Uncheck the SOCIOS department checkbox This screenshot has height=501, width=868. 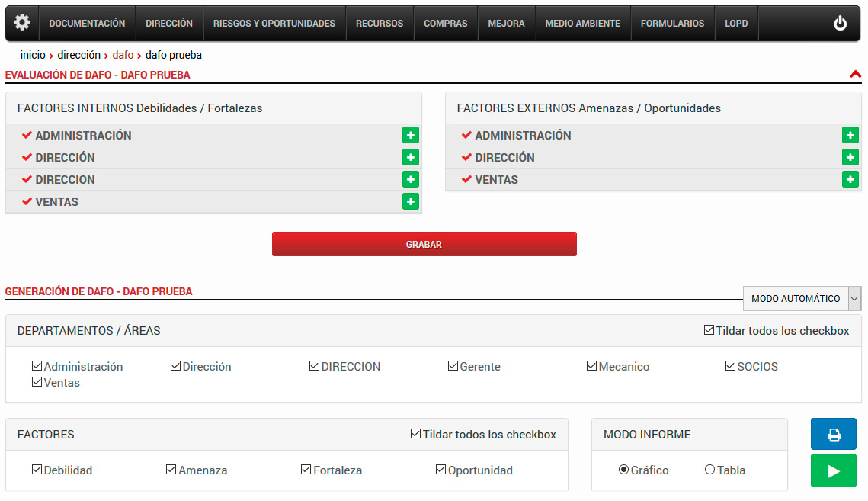pos(730,366)
